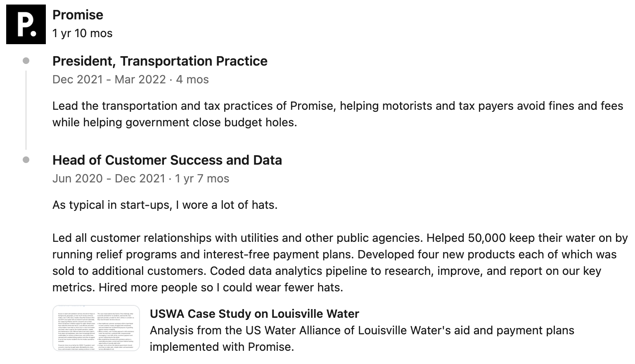
Task: Click the "Dec 2021 - Mar 2022" date range
Action: [109, 80]
